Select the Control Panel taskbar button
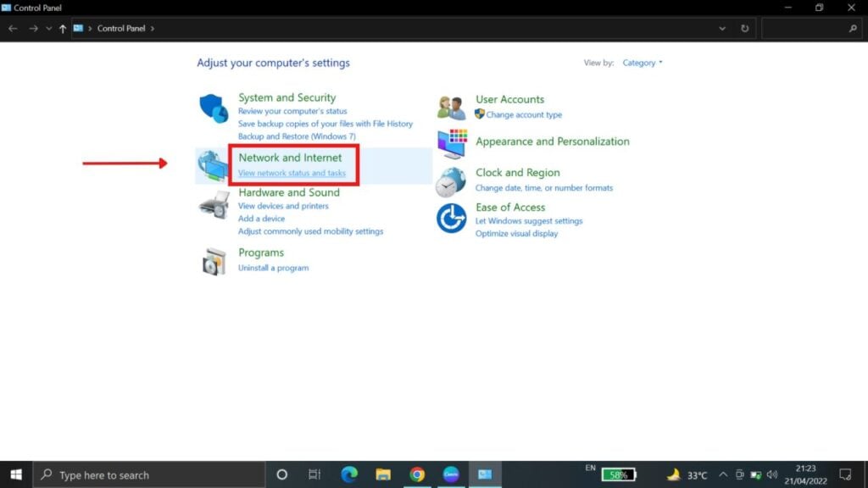868x488 pixels. pos(485,474)
